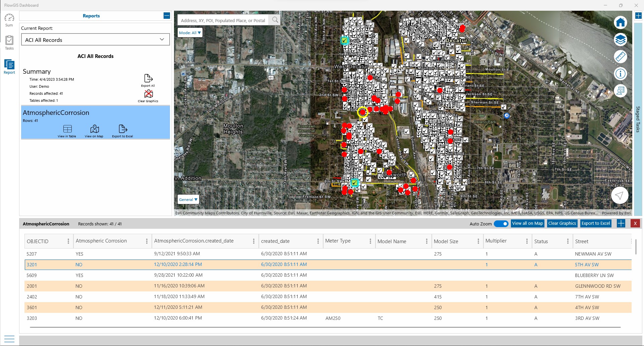
Task: Click the cyan-highlighted checkbox near 1st St NW
Action: point(344,41)
